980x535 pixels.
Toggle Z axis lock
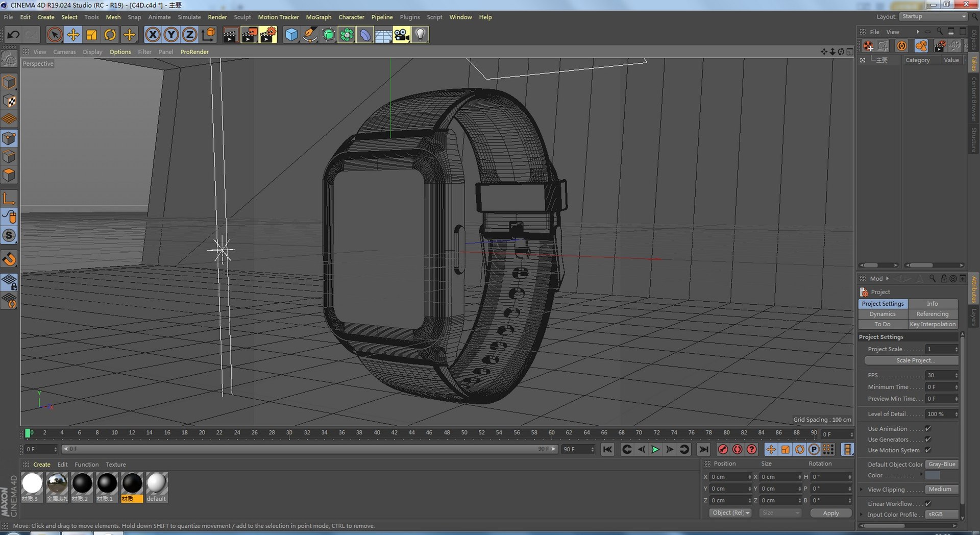coord(189,35)
